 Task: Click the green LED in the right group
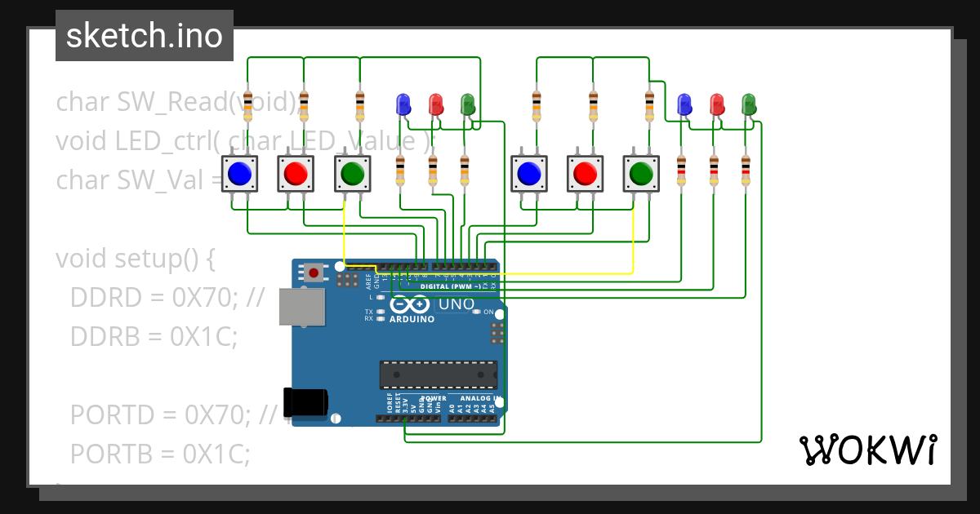coord(747,104)
